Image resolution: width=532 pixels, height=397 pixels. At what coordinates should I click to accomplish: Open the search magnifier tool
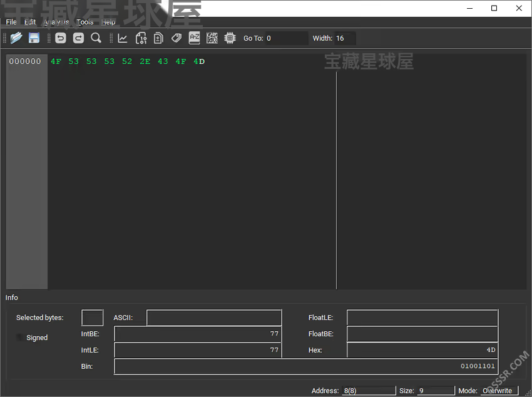(96, 38)
